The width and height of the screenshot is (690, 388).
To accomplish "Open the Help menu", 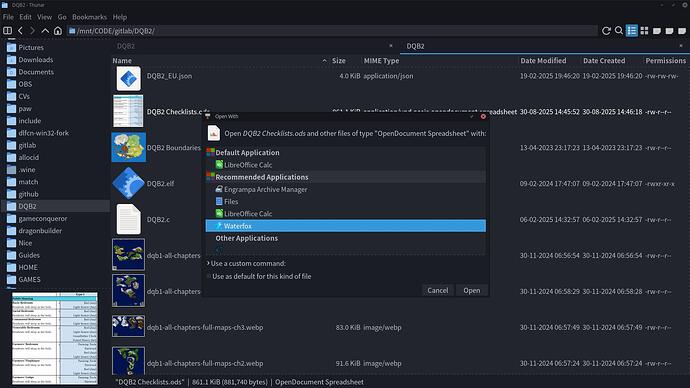I will [x=120, y=17].
